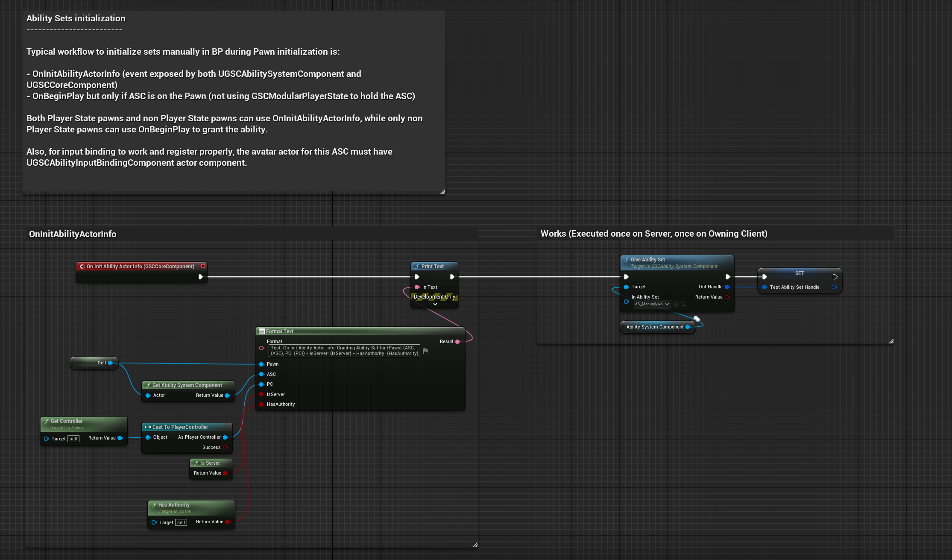This screenshot has height=560, width=952.
Task: Click the HasAuthority argument pin
Action: coord(262,405)
